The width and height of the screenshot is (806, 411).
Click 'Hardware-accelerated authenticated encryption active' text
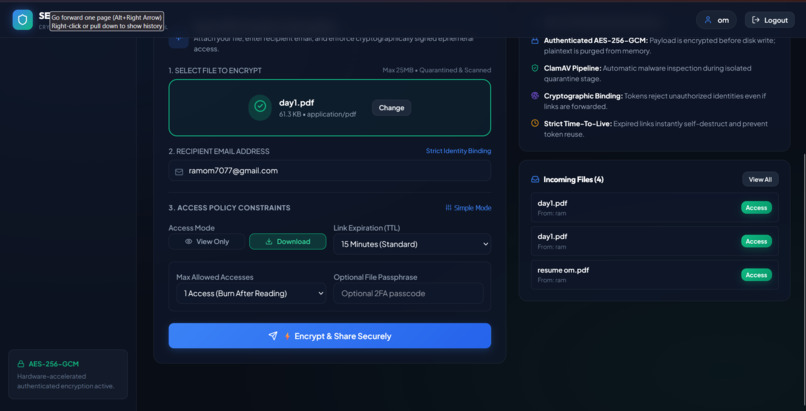pos(66,381)
